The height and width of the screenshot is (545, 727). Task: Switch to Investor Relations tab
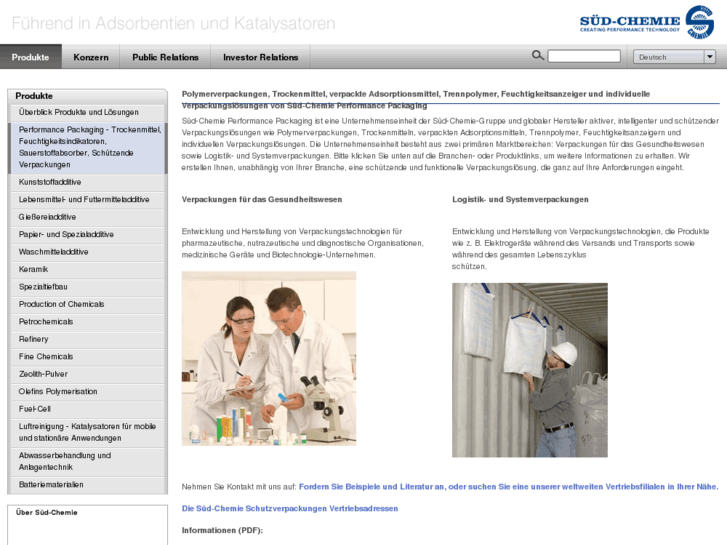(x=261, y=57)
